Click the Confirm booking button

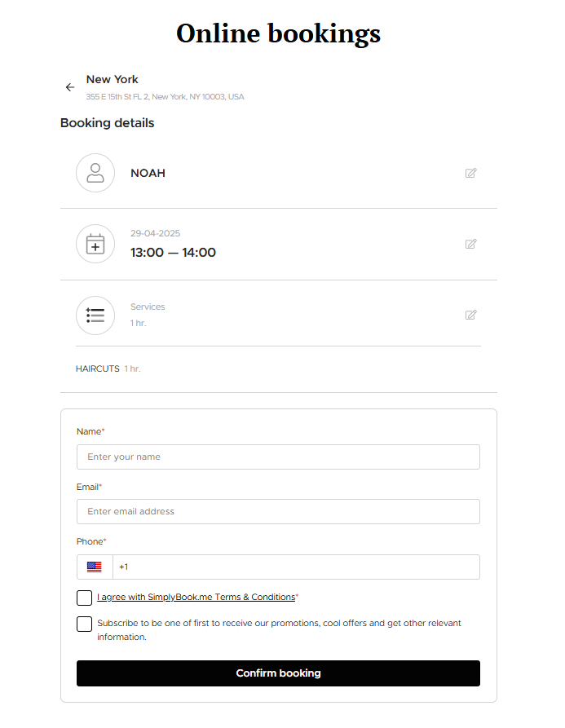[x=278, y=673]
